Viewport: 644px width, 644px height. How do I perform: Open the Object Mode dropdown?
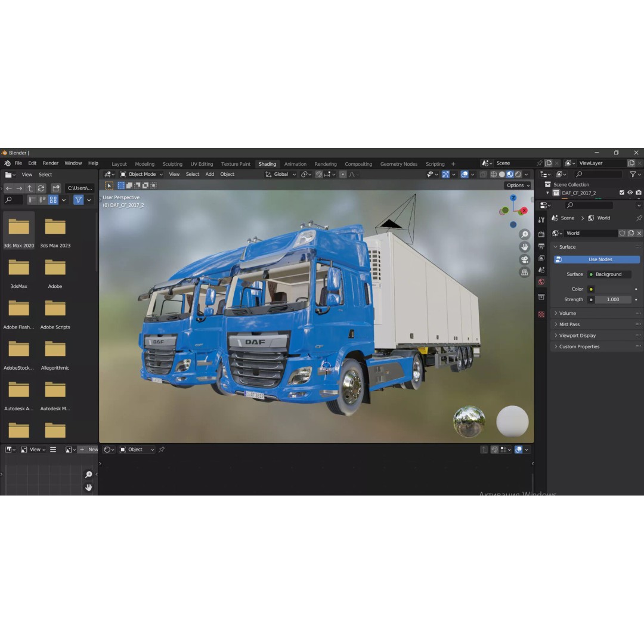[x=141, y=174]
